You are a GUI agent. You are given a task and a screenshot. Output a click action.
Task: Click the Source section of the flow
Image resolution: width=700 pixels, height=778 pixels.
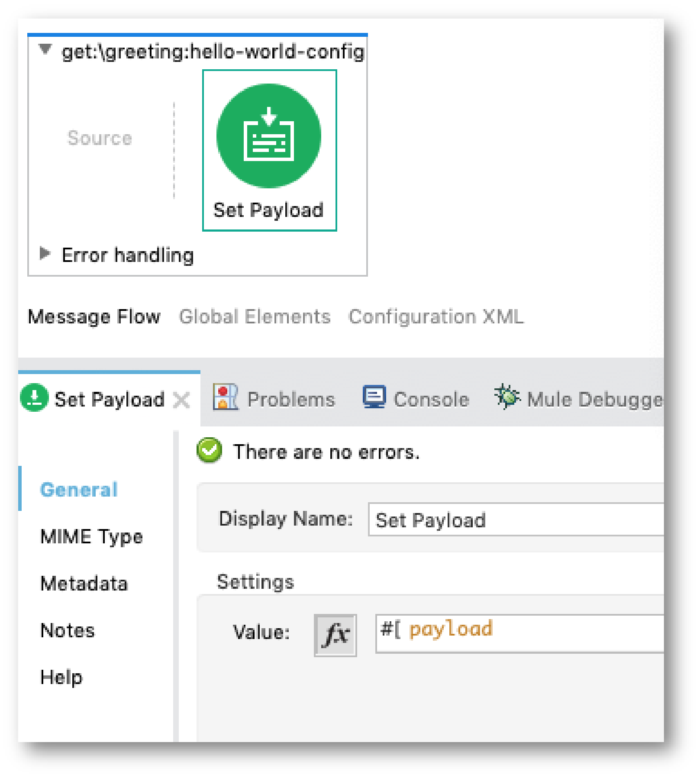click(x=100, y=138)
